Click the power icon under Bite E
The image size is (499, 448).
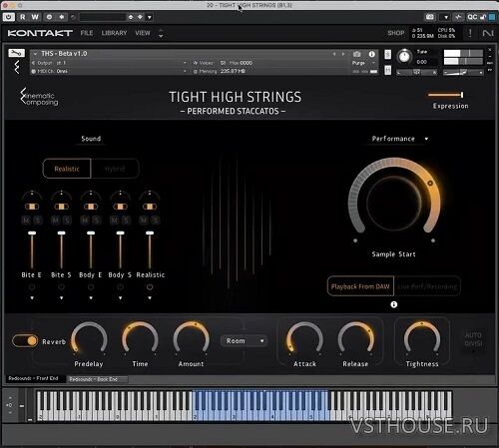pyautogui.click(x=32, y=286)
